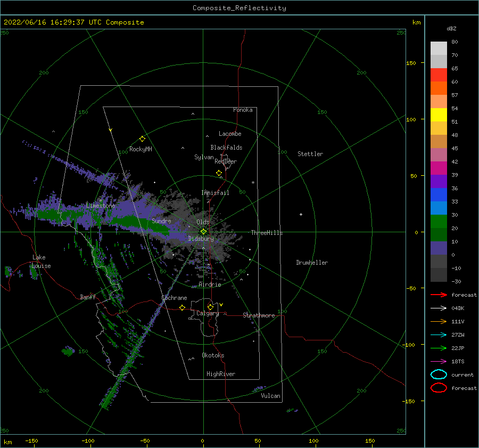Click the Calgary city label
The image size is (479, 448).
point(208,313)
